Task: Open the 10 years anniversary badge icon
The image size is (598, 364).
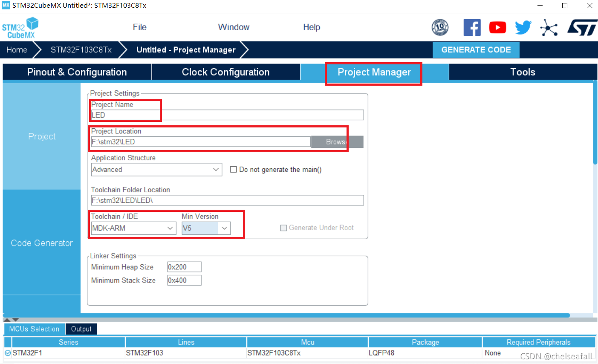Action: (x=440, y=28)
